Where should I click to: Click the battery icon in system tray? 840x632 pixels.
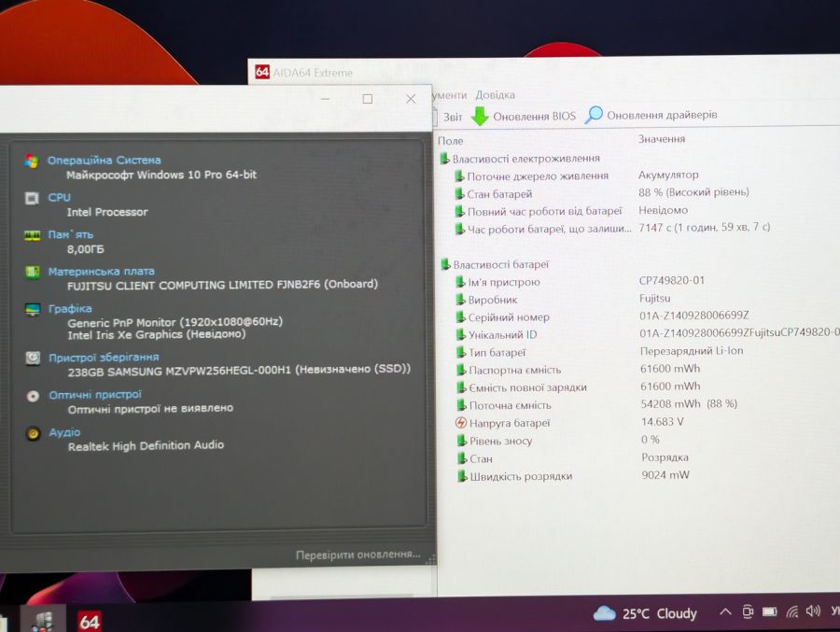pos(770,611)
